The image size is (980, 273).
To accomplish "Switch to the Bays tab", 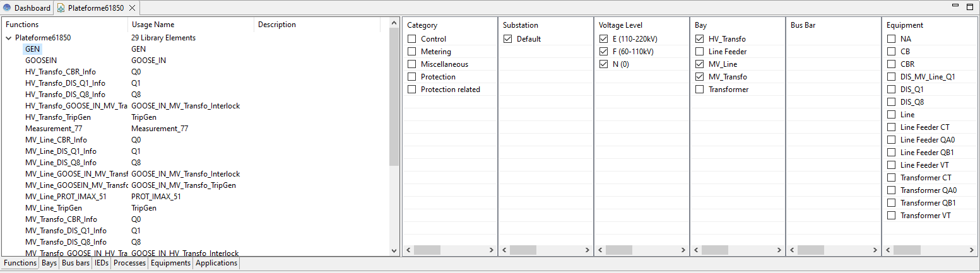I will pyautogui.click(x=49, y=263).
